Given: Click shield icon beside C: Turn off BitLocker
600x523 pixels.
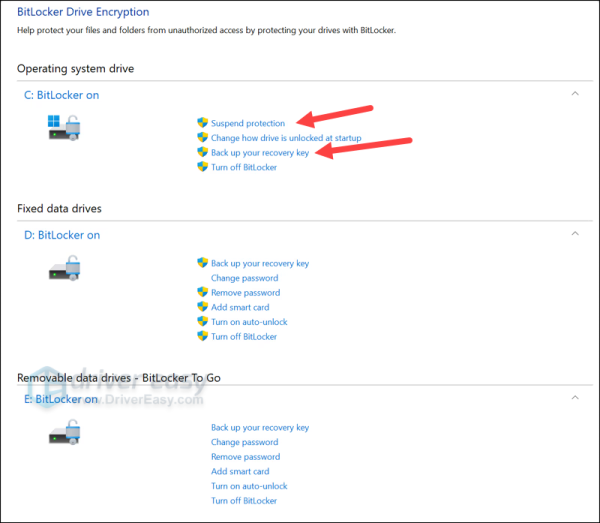Looking at the screenshot, I should click(x=202, y=167).
